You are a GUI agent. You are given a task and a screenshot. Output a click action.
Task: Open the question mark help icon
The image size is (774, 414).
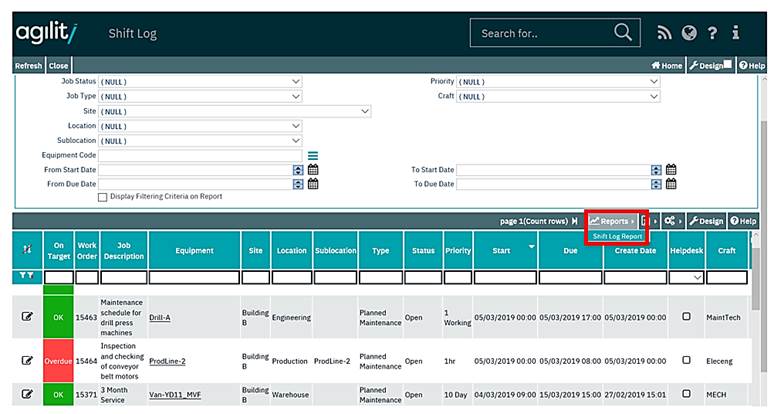click(712, 33)
